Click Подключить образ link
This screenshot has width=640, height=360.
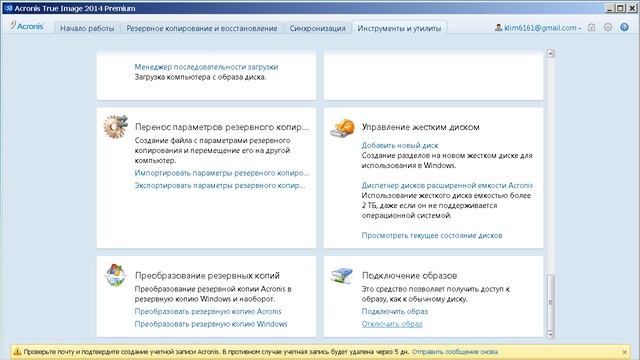tap(395, 311)
